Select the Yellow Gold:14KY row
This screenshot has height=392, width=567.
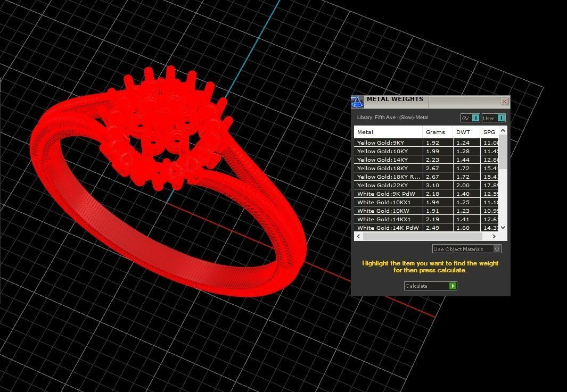pyautogui.click(x=426, y=160)
